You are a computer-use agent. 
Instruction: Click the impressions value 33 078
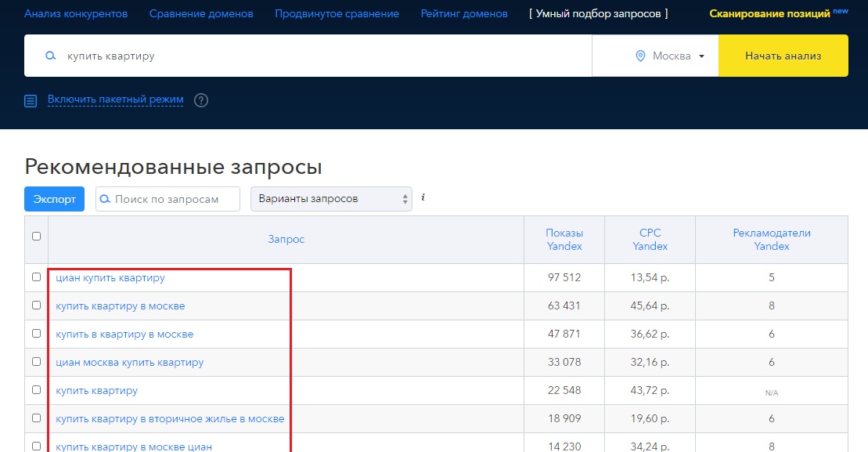[564, 362]
